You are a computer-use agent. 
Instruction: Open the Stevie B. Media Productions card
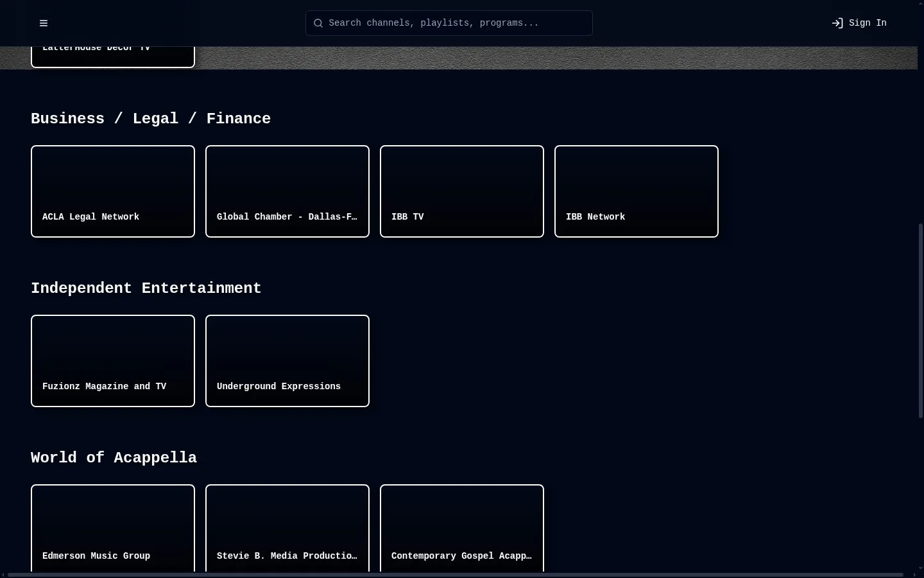point(287,528)
